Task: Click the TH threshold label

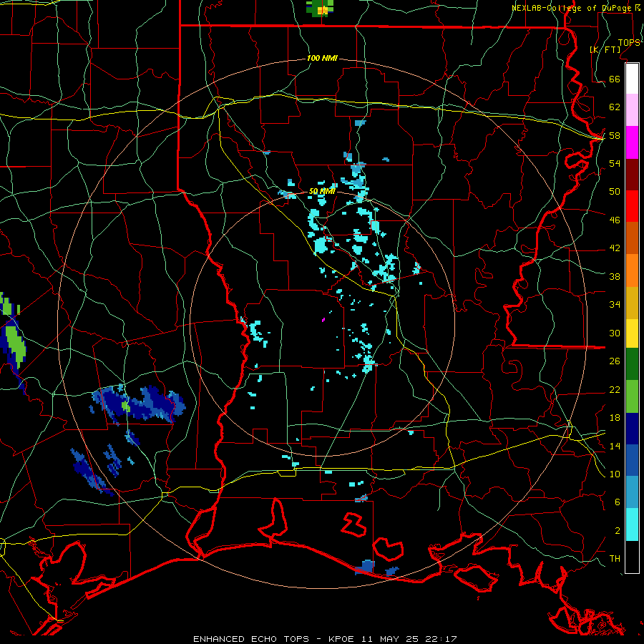Action: (615, 559)
